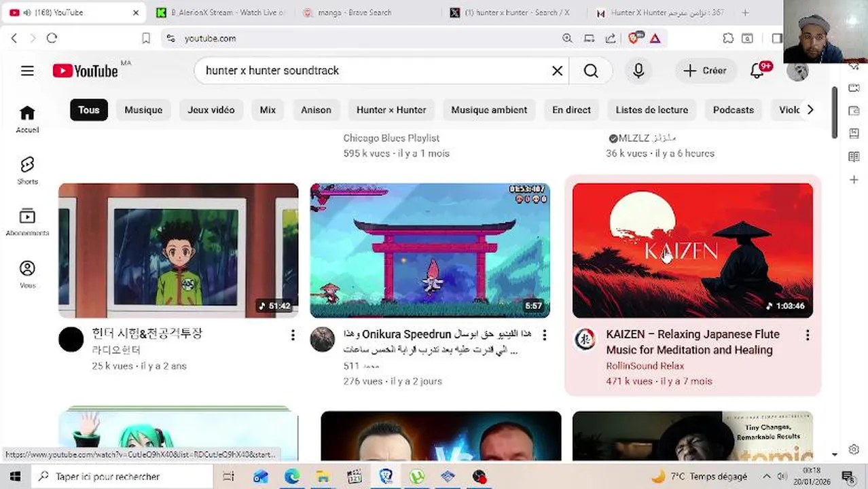Select the Anison filter chip
This screenshot has width=868, height=489.
point(316,110)
